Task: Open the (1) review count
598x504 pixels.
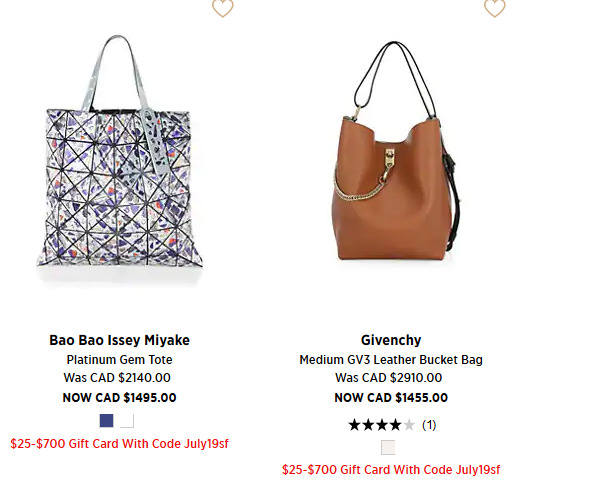Action: 429,425
